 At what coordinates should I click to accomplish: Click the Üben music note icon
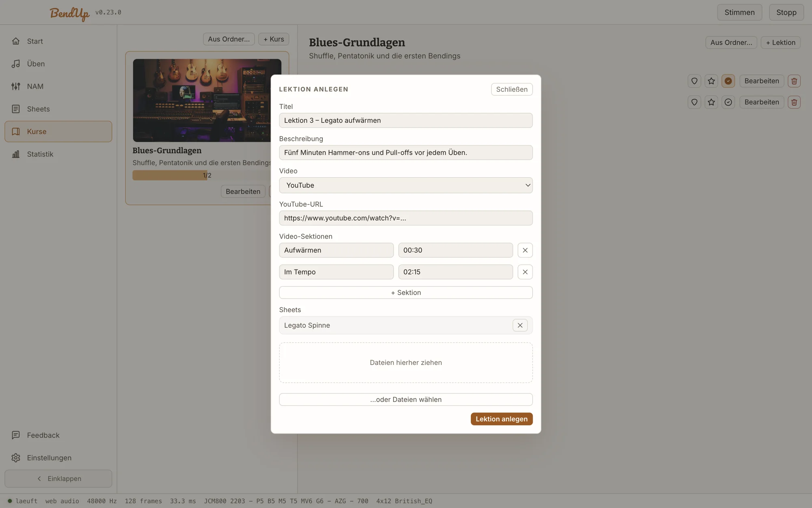pyautogui.click(x=16, y=64)
